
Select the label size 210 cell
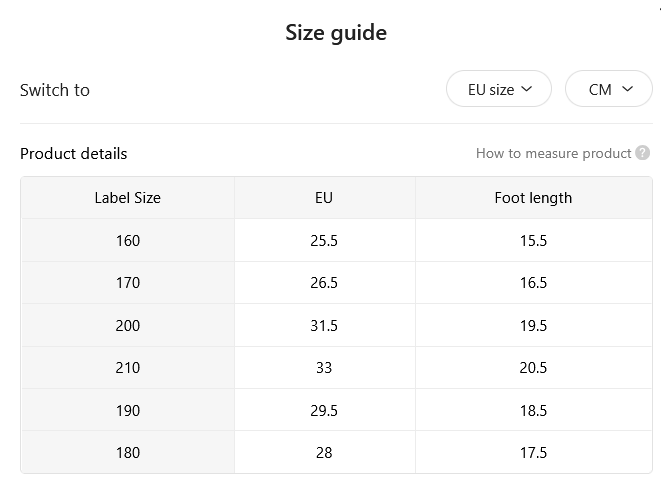[128, 368]
